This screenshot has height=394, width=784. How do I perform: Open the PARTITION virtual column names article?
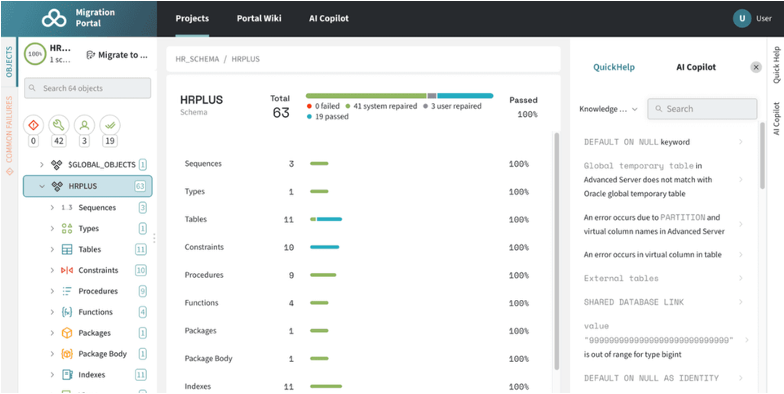click(x=663, y=224)
